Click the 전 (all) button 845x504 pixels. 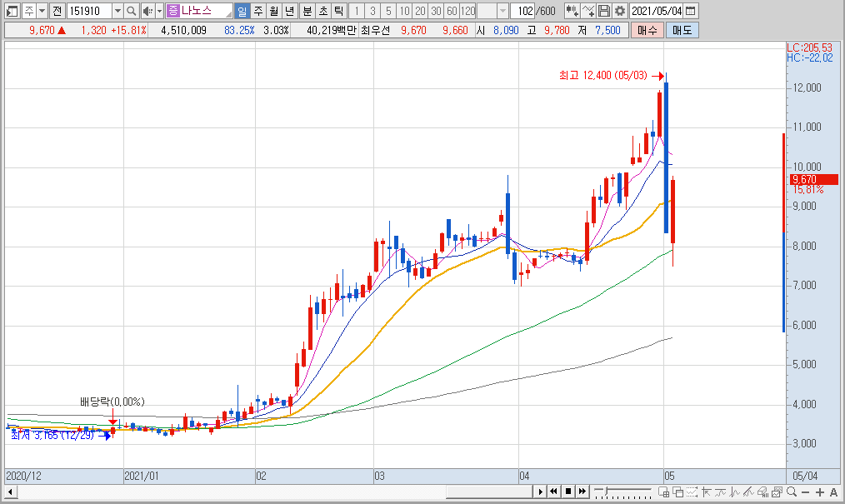57,11
